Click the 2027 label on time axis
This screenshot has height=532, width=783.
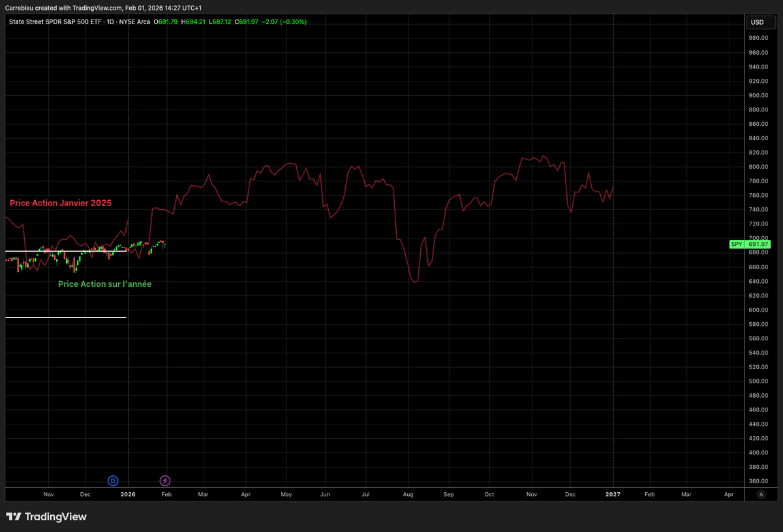613,494
